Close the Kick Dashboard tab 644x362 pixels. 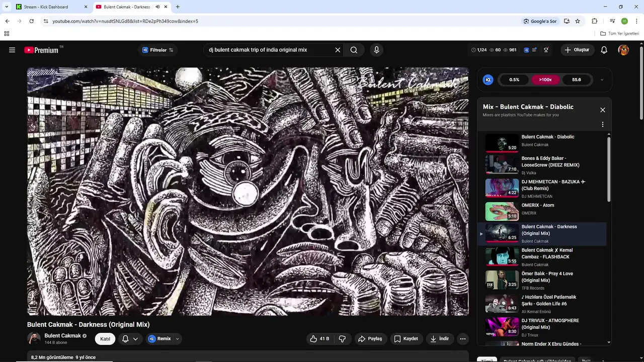pos(86,7)
